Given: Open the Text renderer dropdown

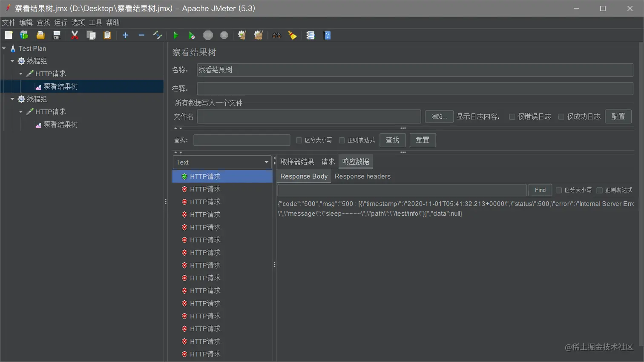Looking at the screenshot, I should [x=222, y=162].
